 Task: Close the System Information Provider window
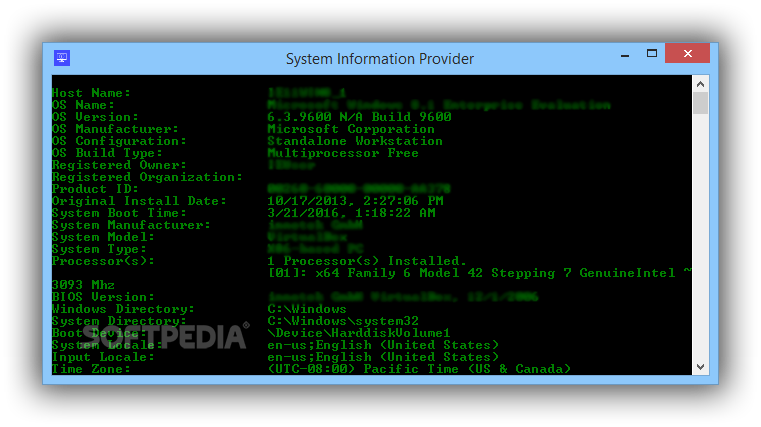pyautogui.click(x=687, y=53)
